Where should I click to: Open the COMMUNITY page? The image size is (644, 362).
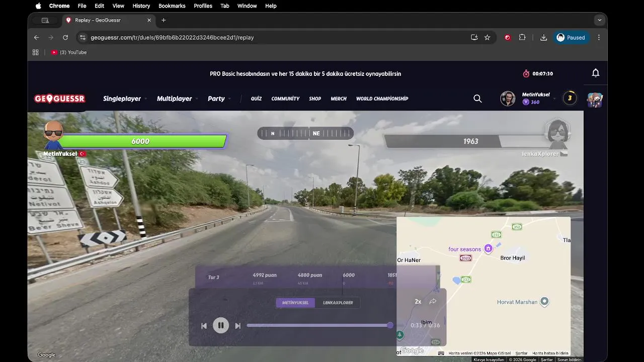point(285,99)
